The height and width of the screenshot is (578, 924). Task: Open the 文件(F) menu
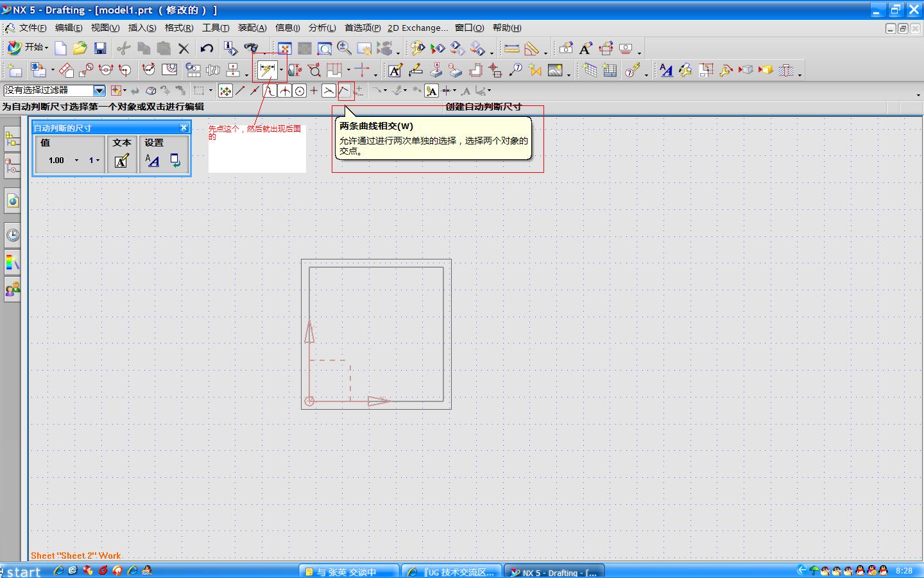click(32, 28)
